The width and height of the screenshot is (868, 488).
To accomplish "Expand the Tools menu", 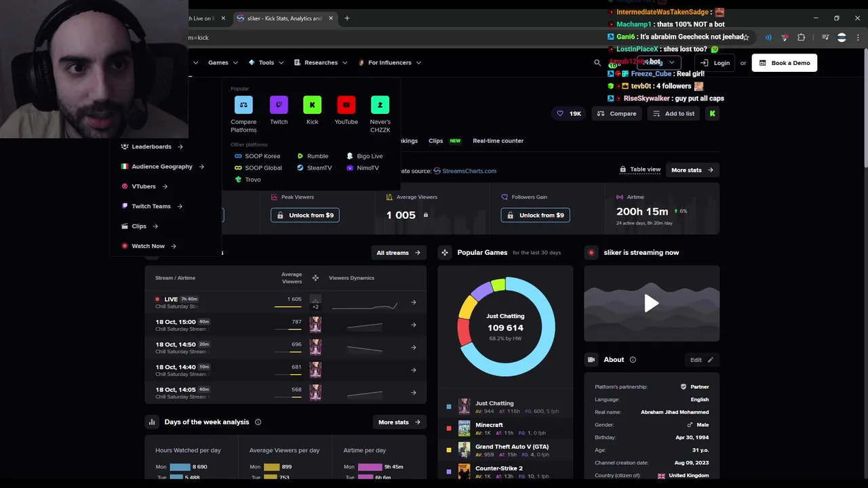I will coord(266,62).
